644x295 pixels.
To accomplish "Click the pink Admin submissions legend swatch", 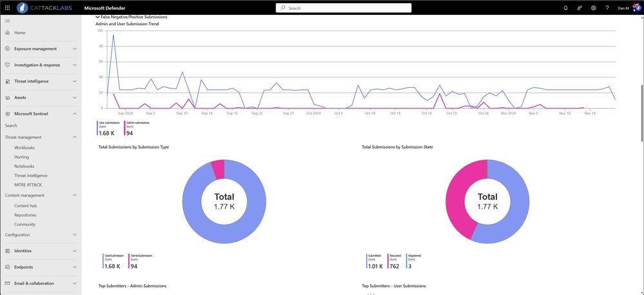I will coord(125,128).
